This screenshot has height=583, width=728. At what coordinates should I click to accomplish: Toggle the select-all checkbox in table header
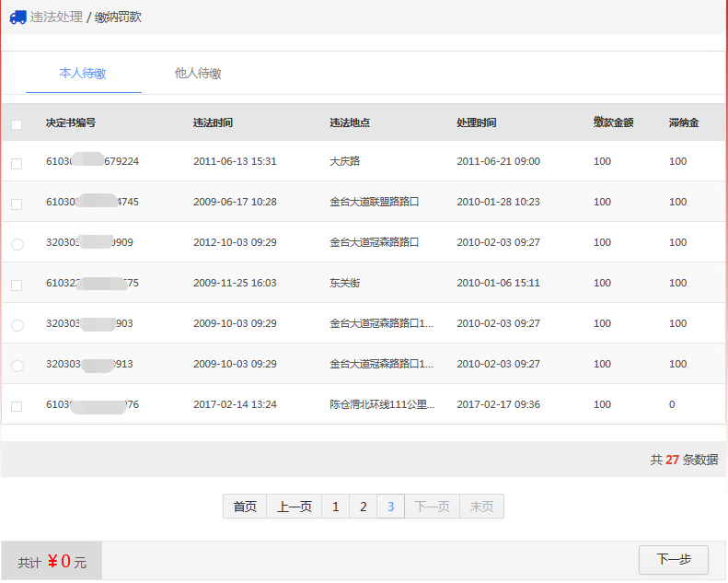[x=17, y=123]
